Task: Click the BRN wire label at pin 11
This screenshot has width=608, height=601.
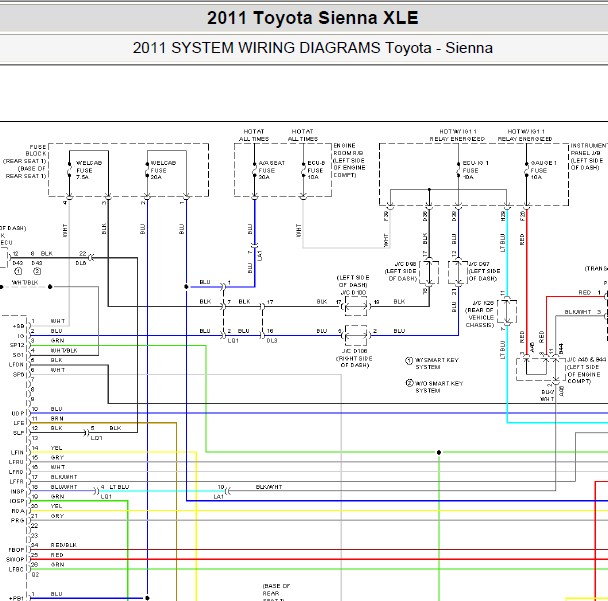Action: point(57,418)
